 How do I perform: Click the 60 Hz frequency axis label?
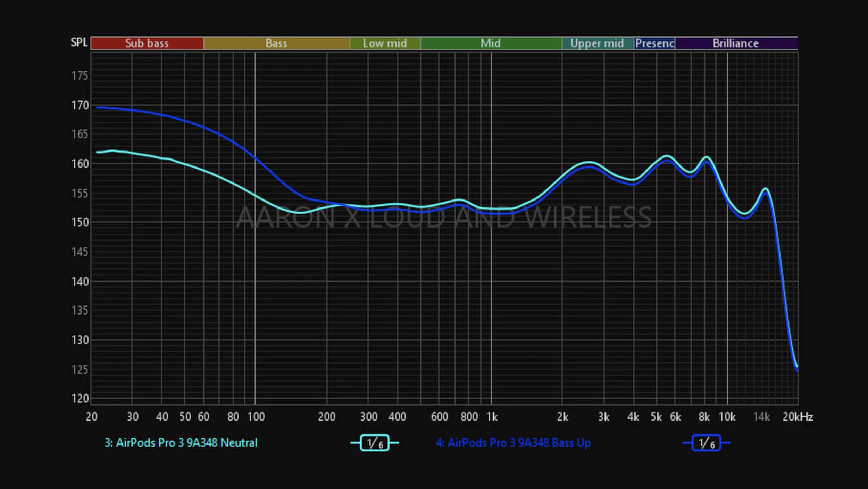(x=203, y=417)
